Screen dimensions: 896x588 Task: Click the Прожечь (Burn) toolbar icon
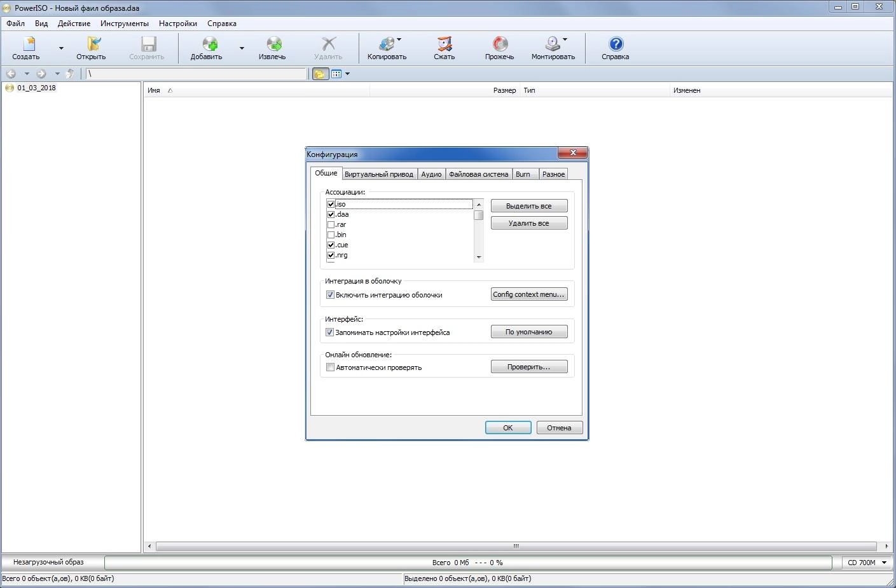click(500, 48)
